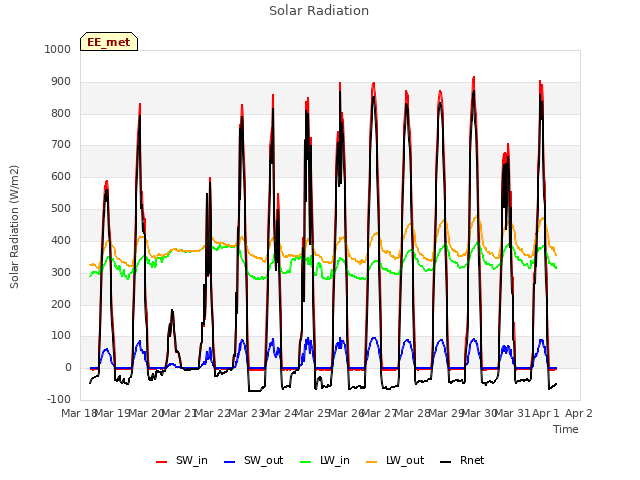Click the 900 y-axis tick label

point(61,82)
